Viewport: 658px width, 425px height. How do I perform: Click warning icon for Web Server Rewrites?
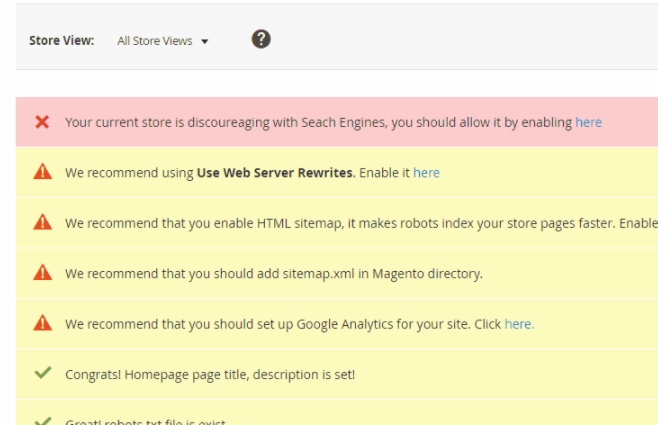click(42, 172)
